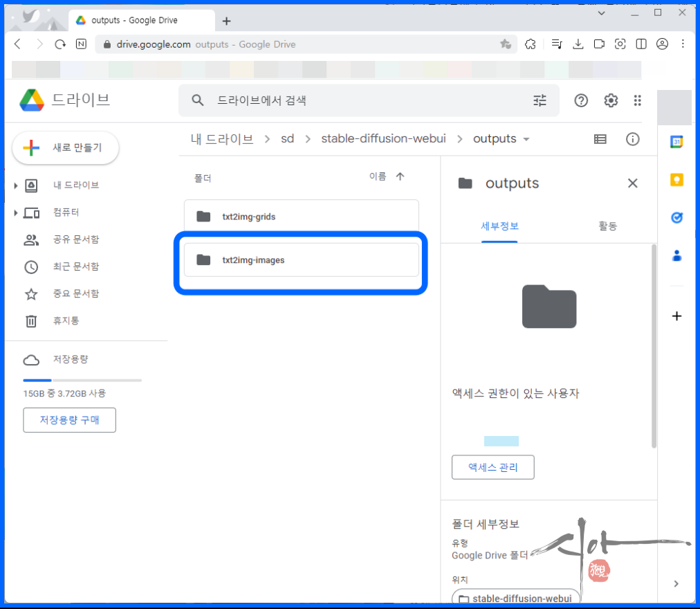The height and width of the screenshot is (609, 700).
Task: Open 저장용량 storage page
Action: point(71,359)
